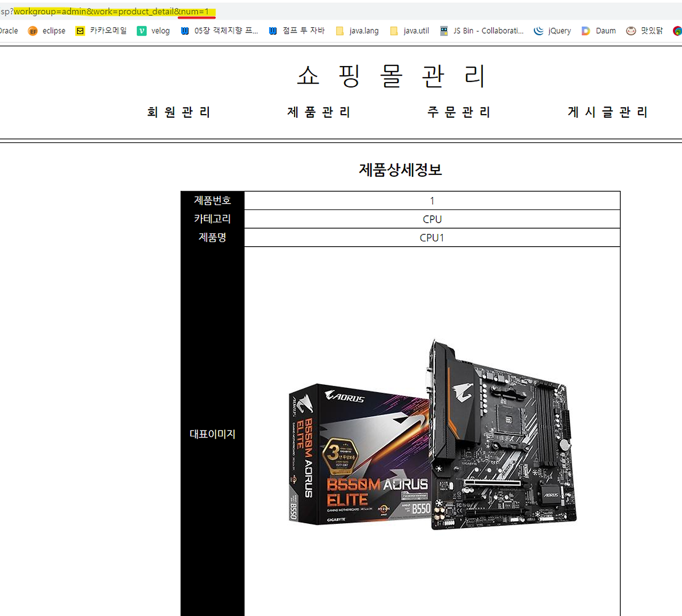Open the 05장 객체지향 bookmark icon
This screenshot has width=682, height=616.
click(185, 31)
